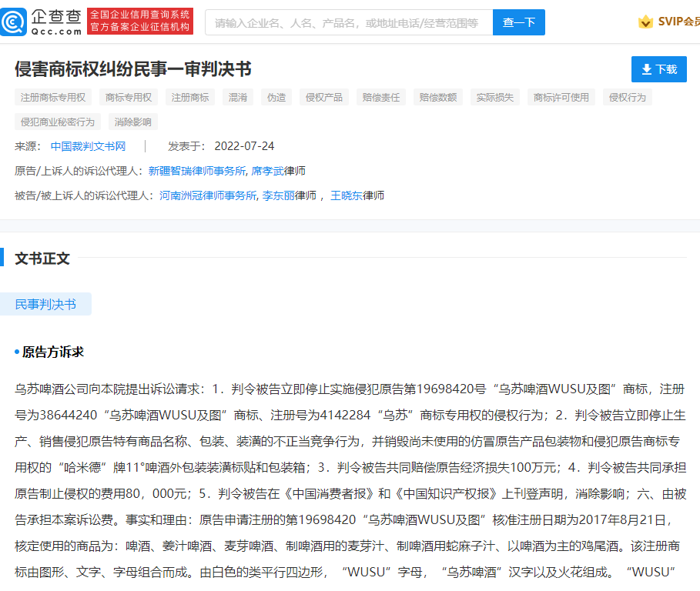Screen dimensions: 700x591
Task: Click the 文书正文 section heading
Action: click(42, 259)
